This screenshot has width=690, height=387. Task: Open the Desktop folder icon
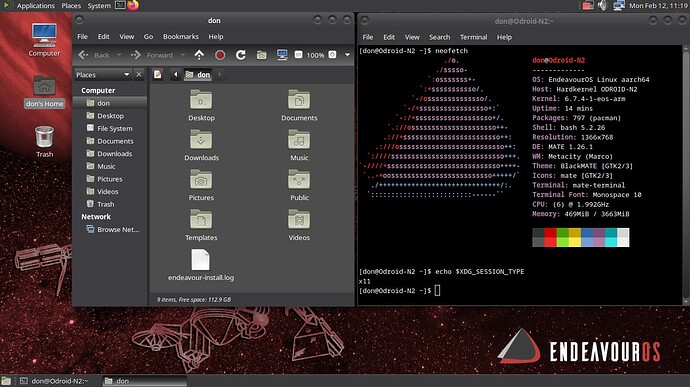point(201,105)
